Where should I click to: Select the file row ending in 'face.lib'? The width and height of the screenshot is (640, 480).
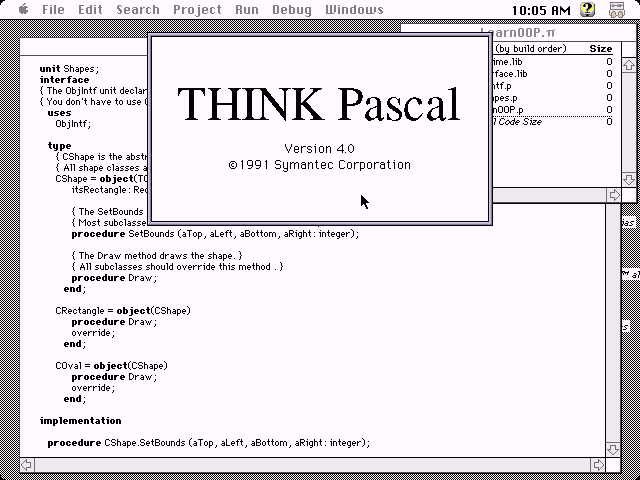[x=554, y=74]
